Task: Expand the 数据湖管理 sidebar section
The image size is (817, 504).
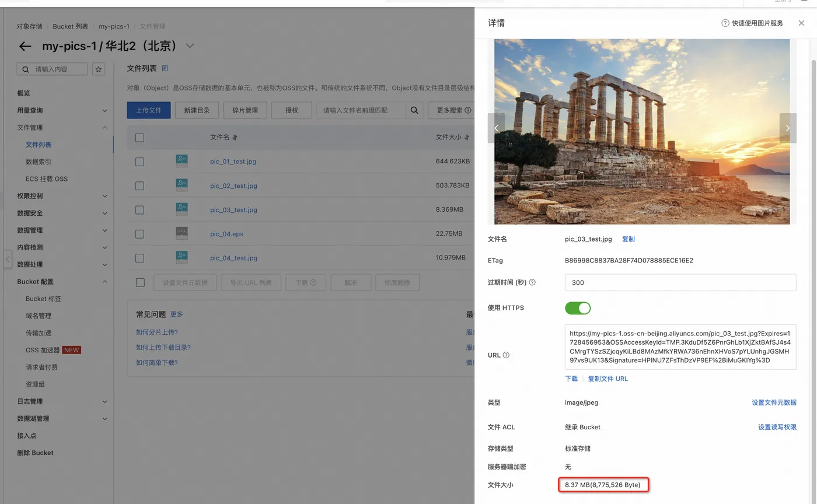Action: point(105,419)
